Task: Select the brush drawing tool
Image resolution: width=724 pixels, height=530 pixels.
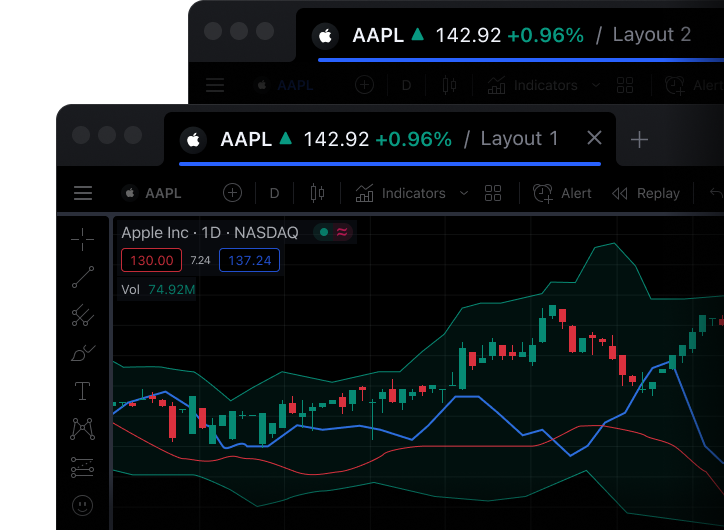Action: pos(83,353)
